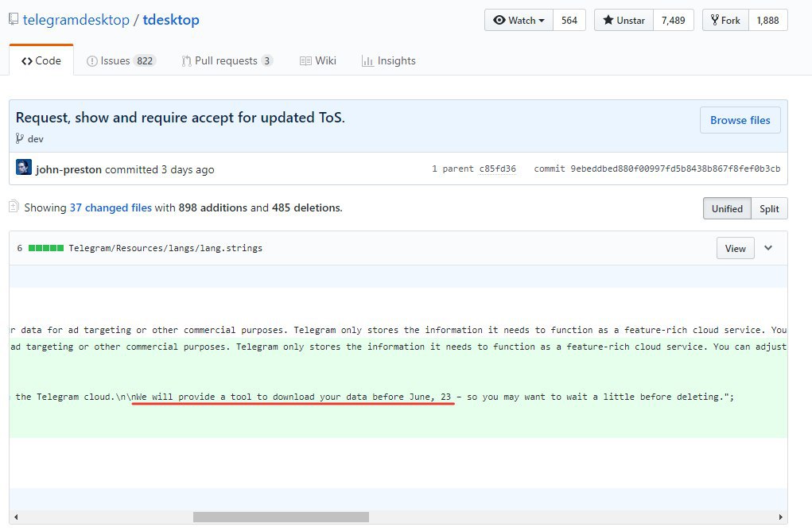Select Unified diff view

pos(727,208)
